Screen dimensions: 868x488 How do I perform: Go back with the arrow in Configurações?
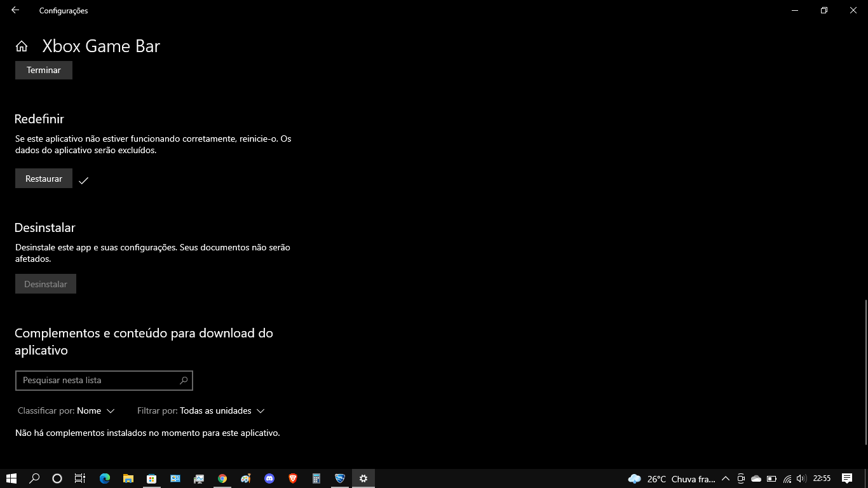15,10
